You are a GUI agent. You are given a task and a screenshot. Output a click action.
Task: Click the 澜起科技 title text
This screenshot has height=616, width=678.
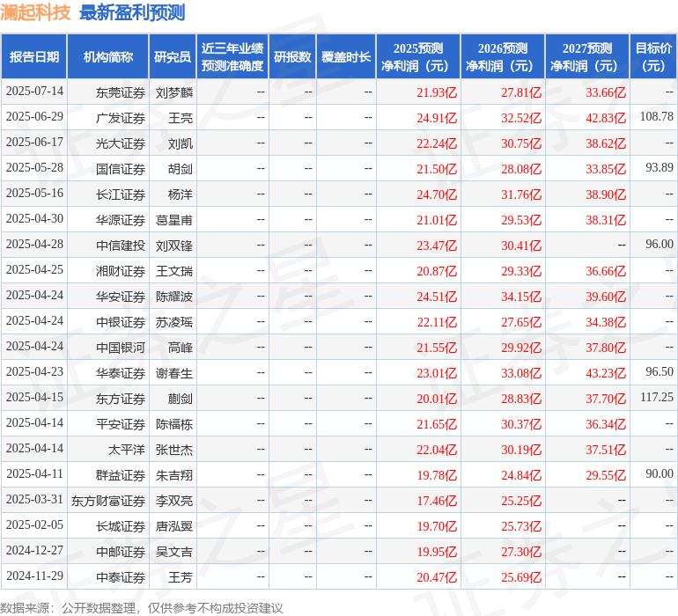[x=35, y=12]
